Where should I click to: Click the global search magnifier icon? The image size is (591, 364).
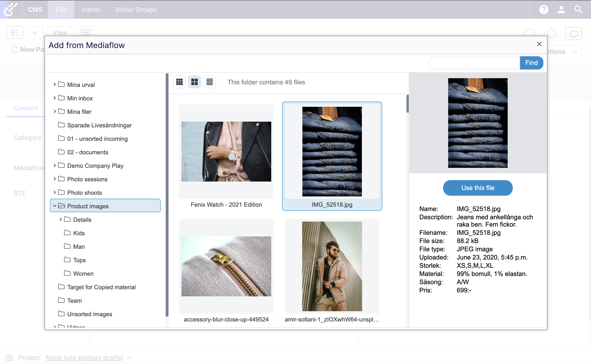point(578,10)
